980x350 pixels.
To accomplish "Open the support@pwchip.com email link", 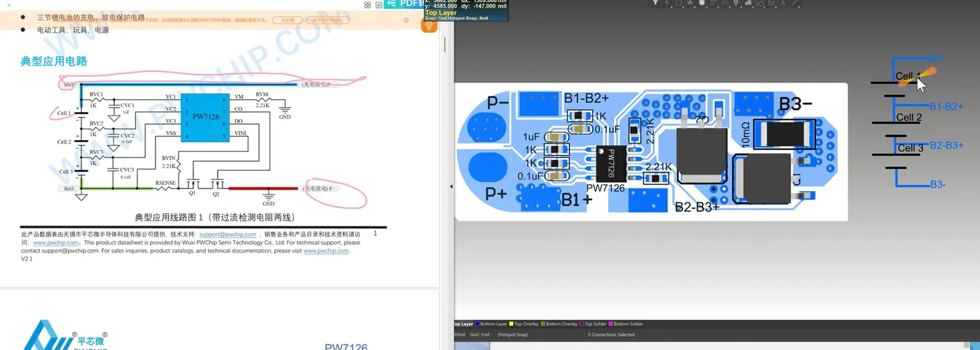I will 227,234.
